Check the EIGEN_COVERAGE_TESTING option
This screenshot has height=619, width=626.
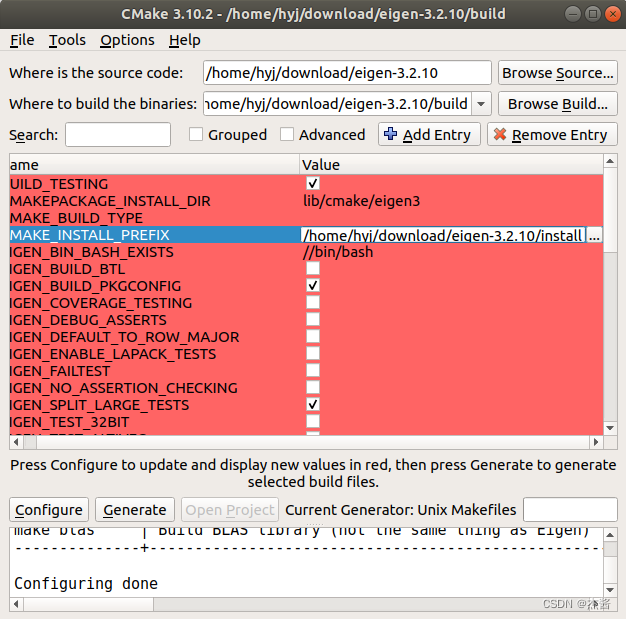[x=313, y=302]
